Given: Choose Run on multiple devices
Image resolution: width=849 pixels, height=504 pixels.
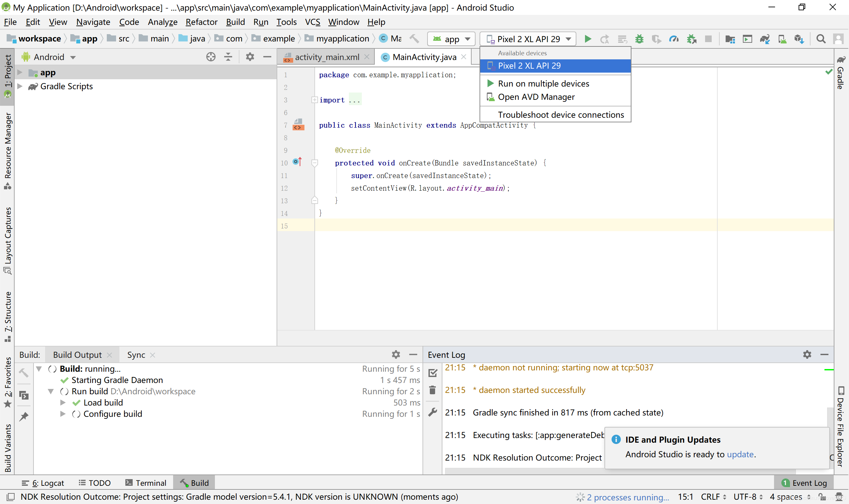Looking at the screenshot, I should [x=555, y=84].
